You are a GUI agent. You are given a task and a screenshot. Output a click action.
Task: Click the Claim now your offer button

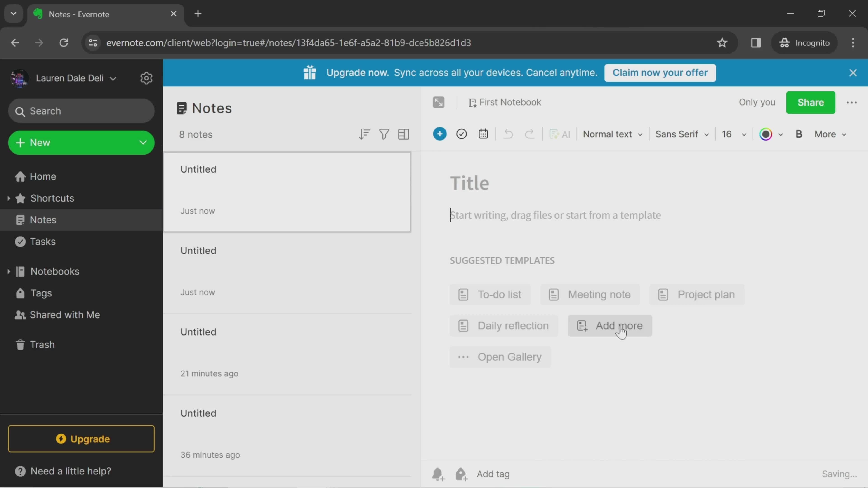pos(660,72)
